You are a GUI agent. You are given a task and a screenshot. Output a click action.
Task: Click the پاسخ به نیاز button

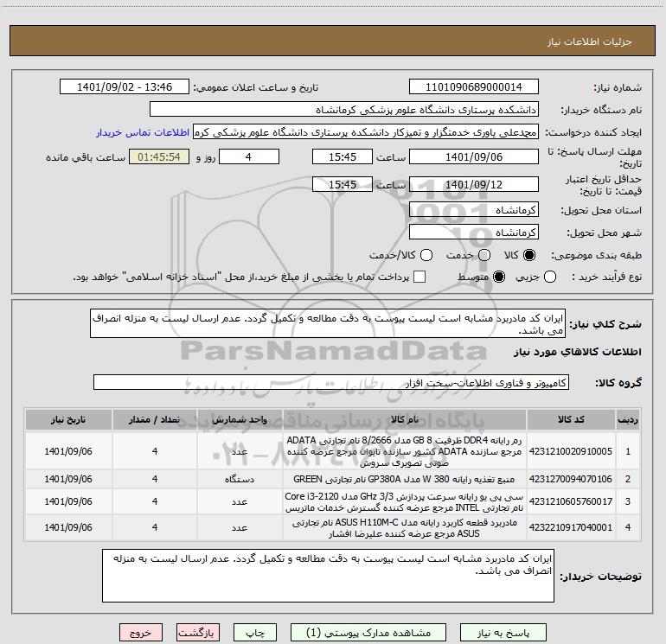(x=503, y=633)
